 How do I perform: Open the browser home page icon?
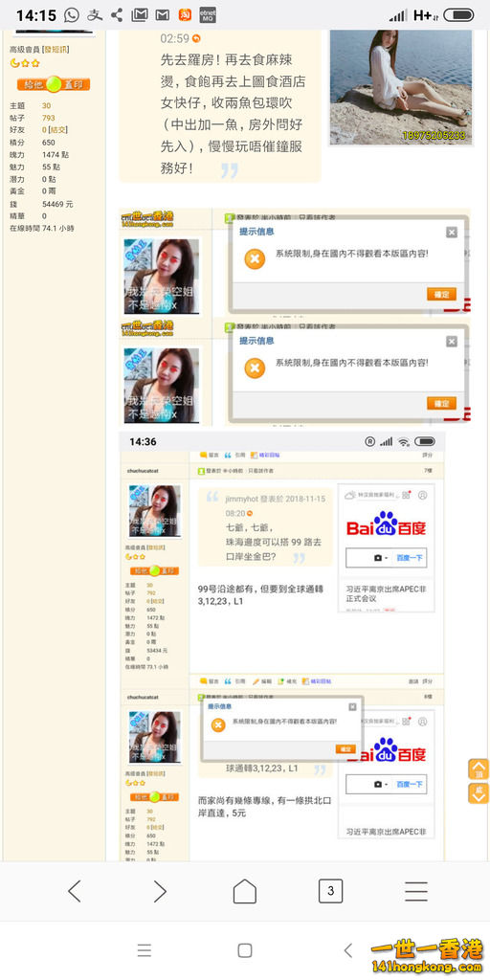click(245, 891)
